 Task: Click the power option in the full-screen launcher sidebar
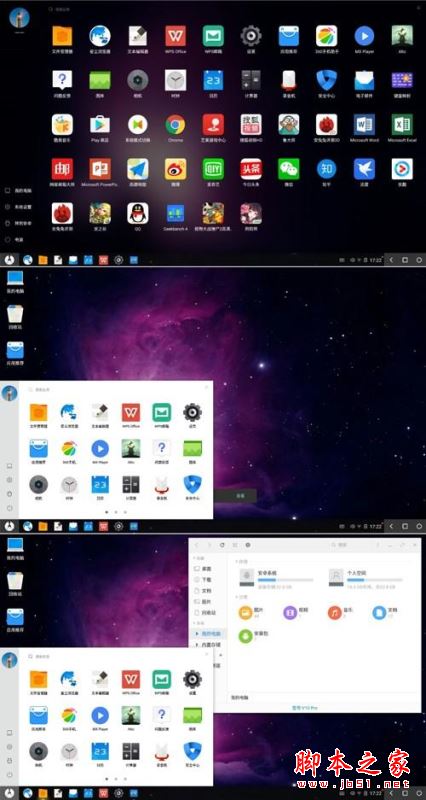coord(14,239)
